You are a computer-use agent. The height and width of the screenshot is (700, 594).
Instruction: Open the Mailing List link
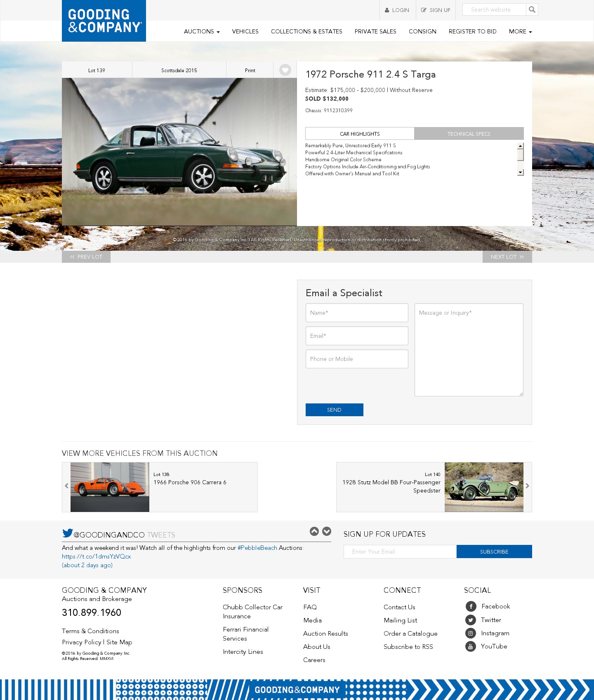tap(401, 620)
